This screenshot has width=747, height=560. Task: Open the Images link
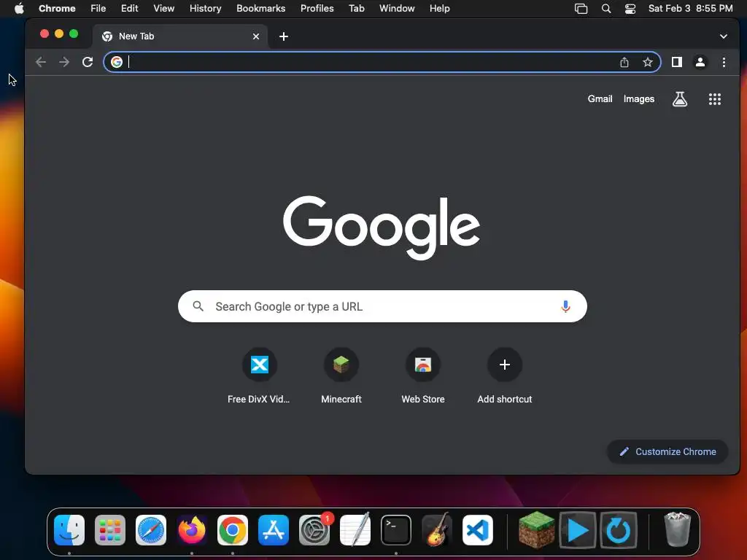(x=639, y=99)
